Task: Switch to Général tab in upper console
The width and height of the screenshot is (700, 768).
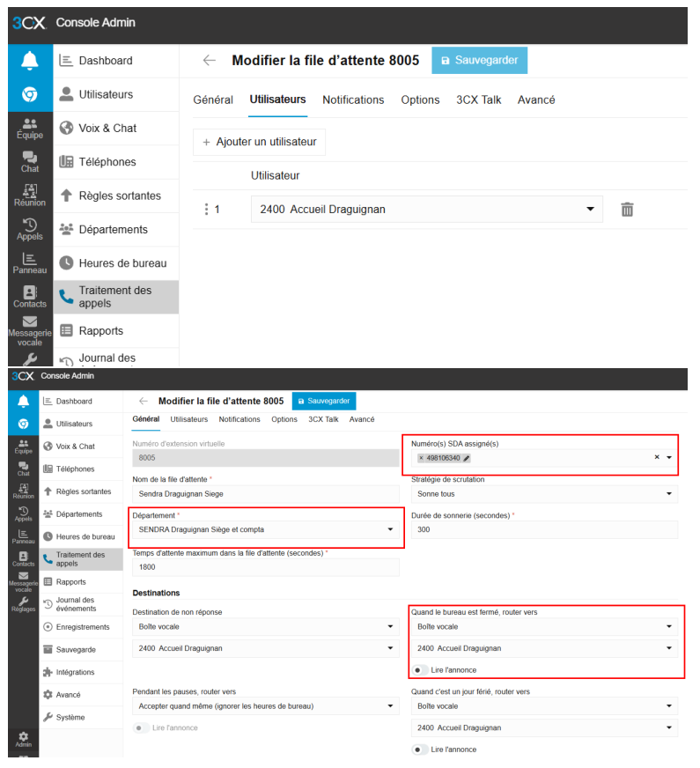Action: point(213,100)
